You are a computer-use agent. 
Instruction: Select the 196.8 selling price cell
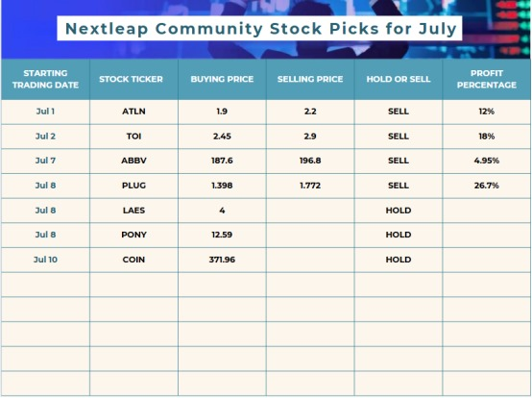tap(310, 161)
